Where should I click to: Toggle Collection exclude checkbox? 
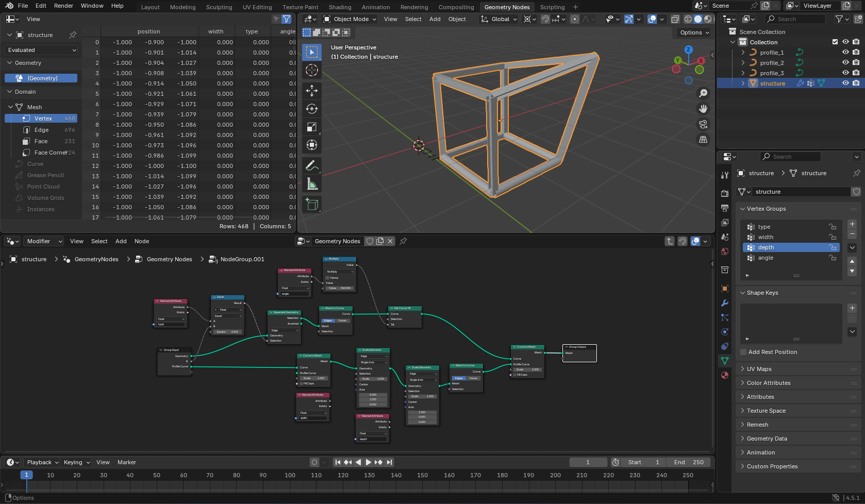click(x=835, y=42)
